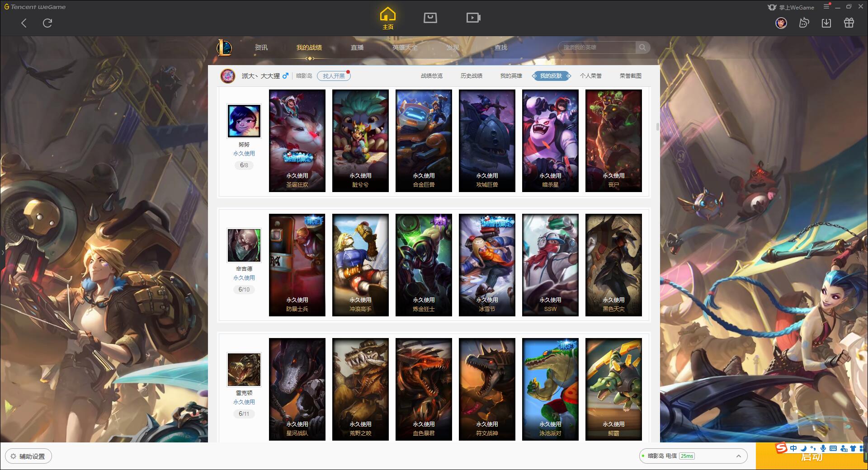Open the hamburger menu in title bar
868x470 pixels.
pyautogui.click(x=826, y=6)
